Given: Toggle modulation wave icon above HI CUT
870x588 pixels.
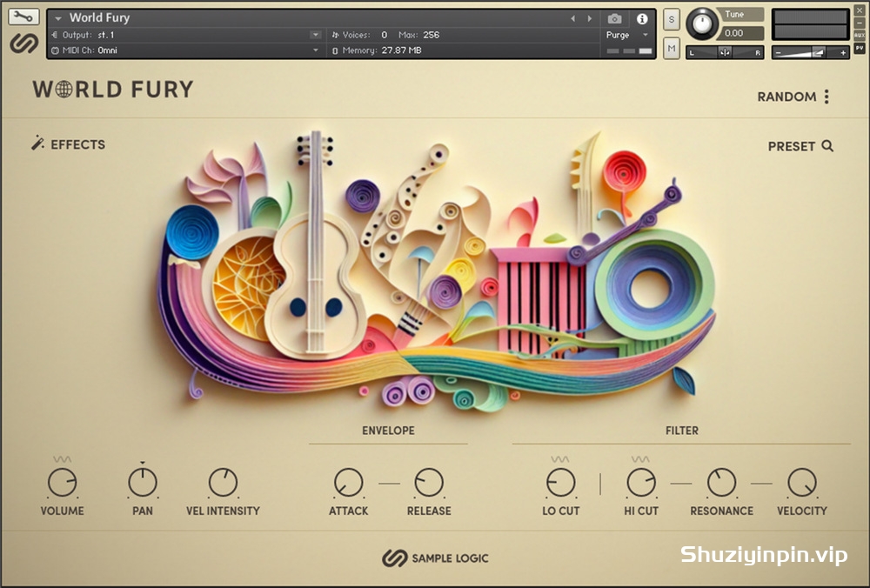Looking at the screenshot, I should [x=640, y=459].
